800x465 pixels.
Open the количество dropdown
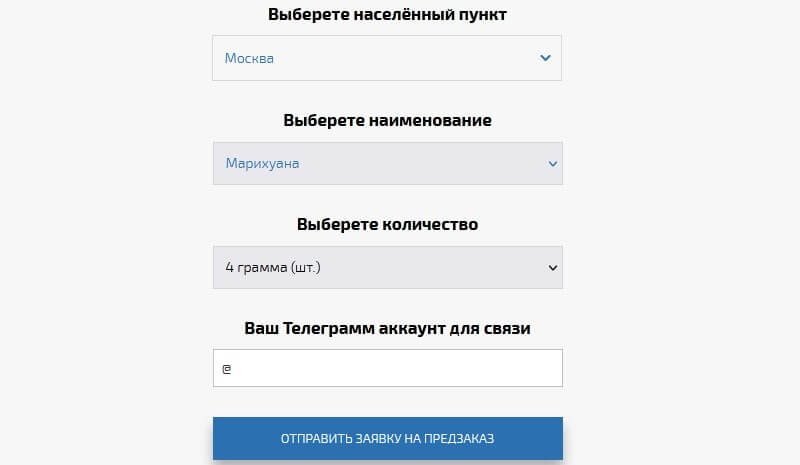tap(387, 268)
